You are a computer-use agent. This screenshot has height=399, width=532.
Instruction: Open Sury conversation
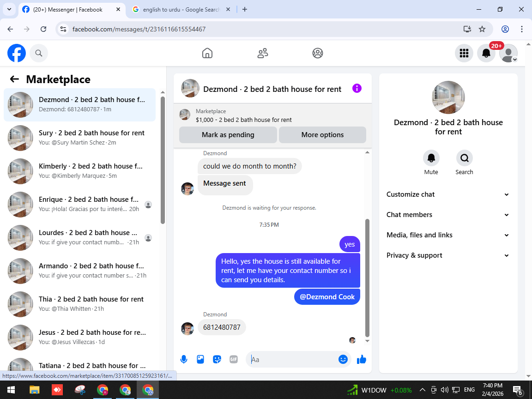point(80,138)
